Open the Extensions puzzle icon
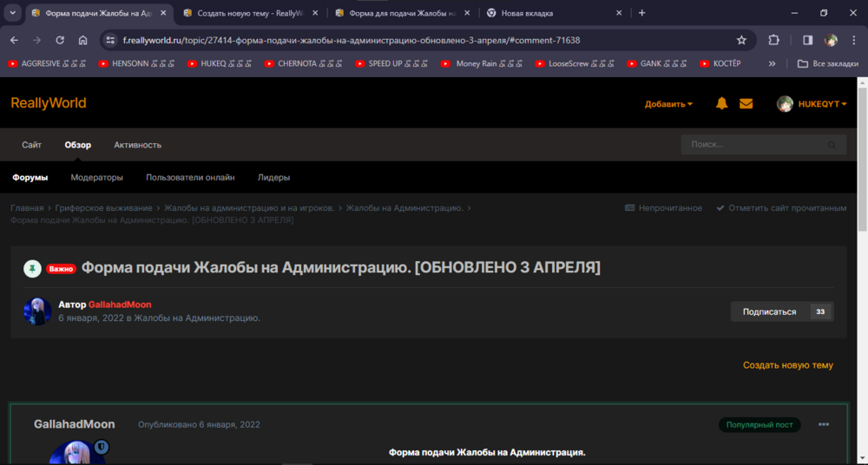 click(x=774, y=41)
